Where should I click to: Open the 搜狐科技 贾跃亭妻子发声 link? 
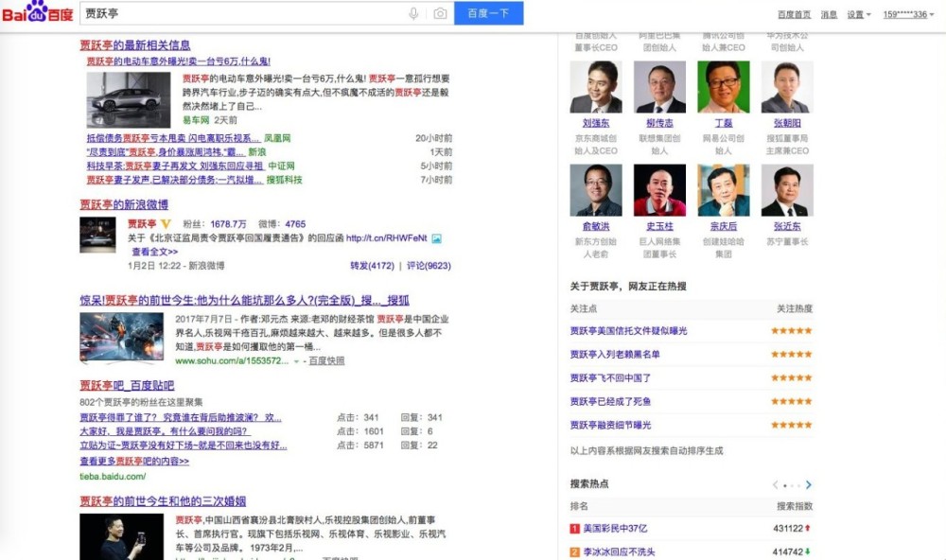(174, 180)
